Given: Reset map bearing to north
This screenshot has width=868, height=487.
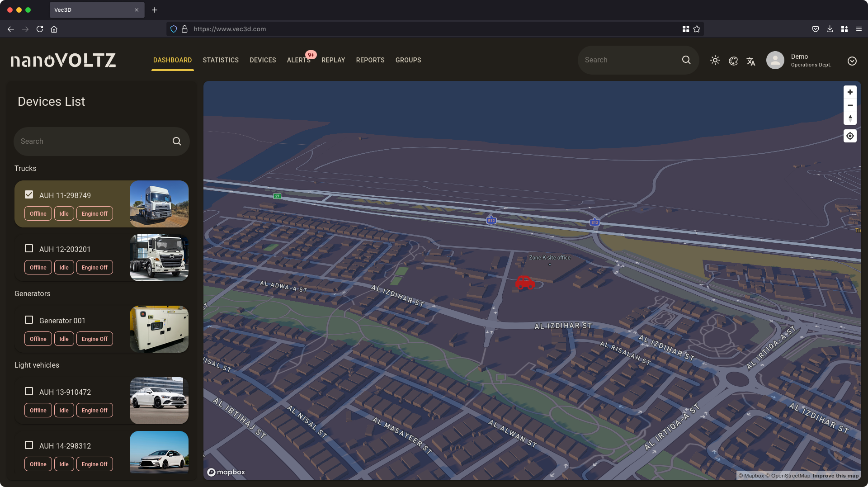Looking at the screenshot, I should click(850, 118).
